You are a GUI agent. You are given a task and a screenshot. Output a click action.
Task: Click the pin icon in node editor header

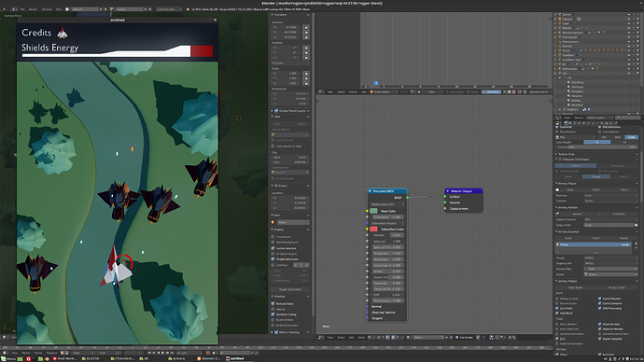click(478, 338)
